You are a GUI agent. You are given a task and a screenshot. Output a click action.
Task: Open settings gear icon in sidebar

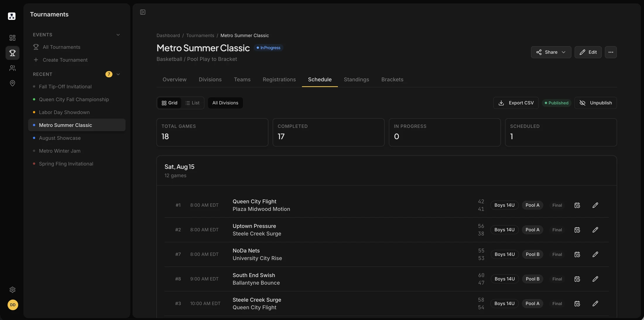[12, 290]
